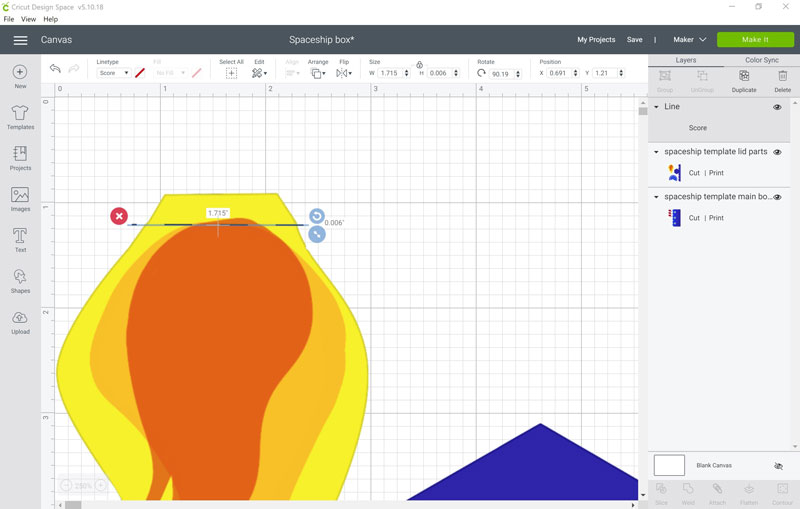Viewport: 800px width, 509px height.
Task: Open the File menu
Action: pos(9,19)
